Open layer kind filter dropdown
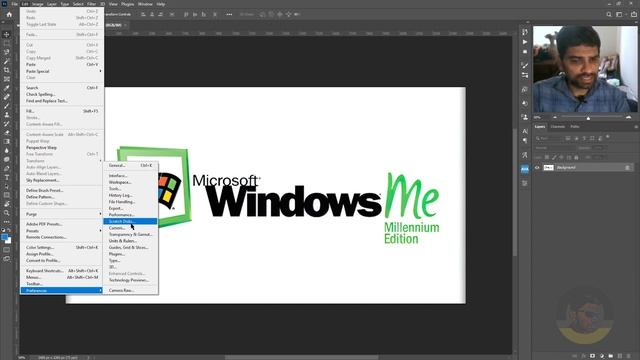Image resolution: width=640 pixels, height=360 pixels. [x=549, y=138]
